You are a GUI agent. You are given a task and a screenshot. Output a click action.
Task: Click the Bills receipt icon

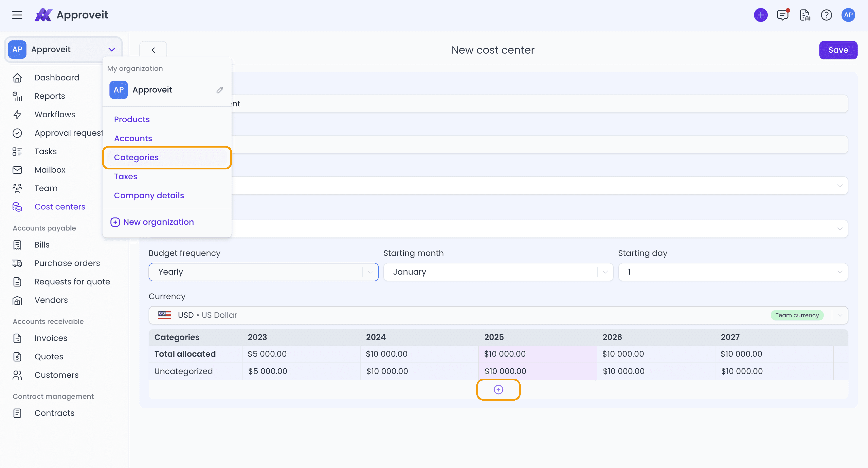click(x=17, y=245)
